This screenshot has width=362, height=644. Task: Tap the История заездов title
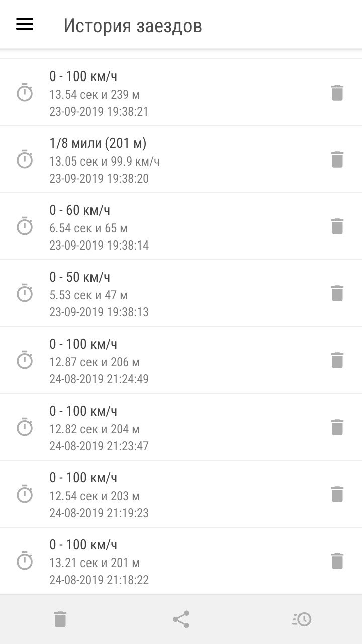click(133, 25)
